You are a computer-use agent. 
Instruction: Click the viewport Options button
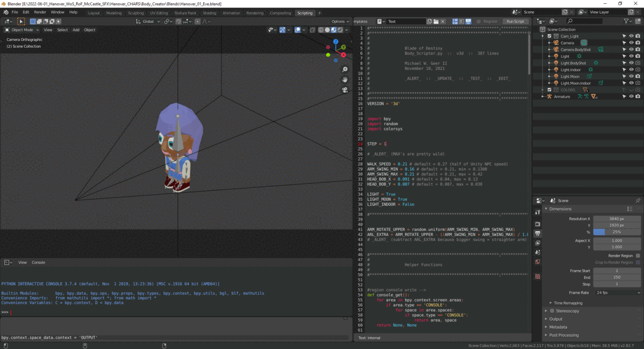click(x=339, y=21)
